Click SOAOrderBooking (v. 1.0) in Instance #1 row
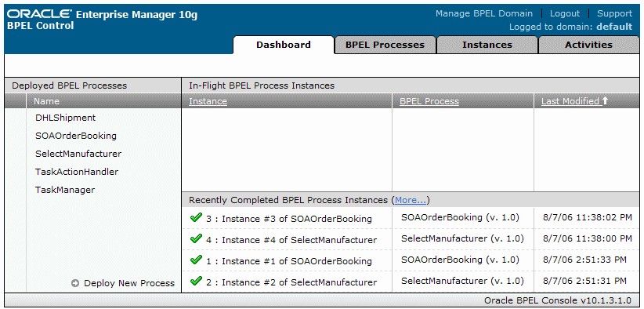The width and height of the screenshot is (644, 309). pos(460,260)
